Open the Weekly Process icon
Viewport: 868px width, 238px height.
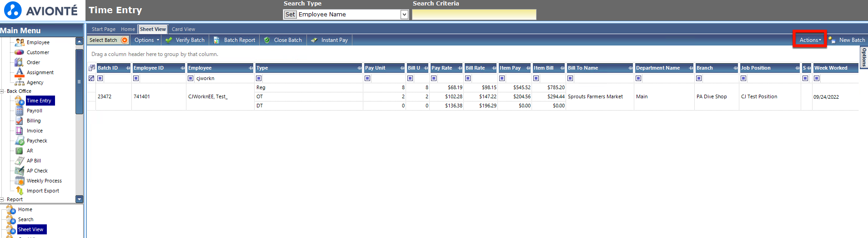click(20, 181)
